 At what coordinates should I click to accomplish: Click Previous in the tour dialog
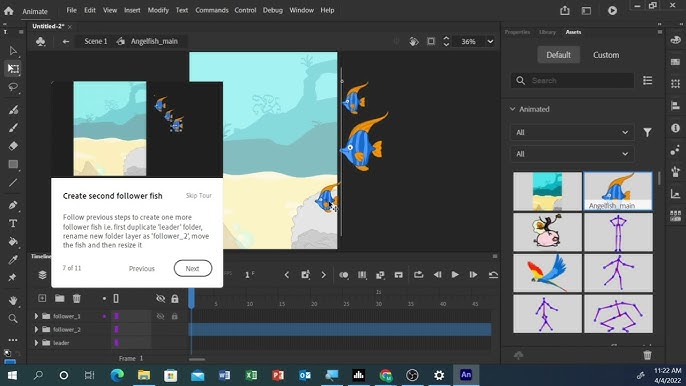142,268
